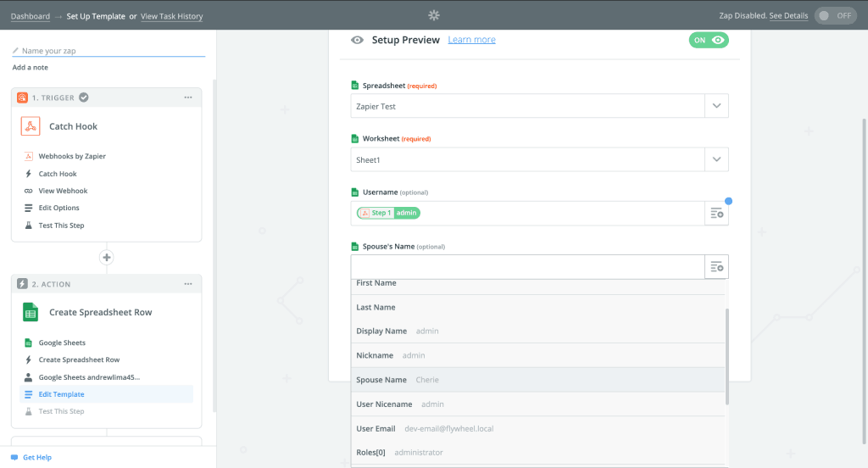Choose Display Name admin option

tap(538, 331)
